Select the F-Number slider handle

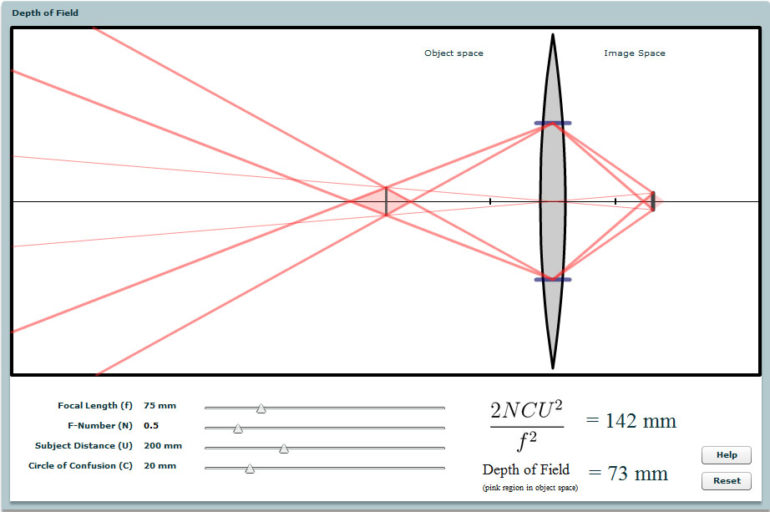[x=238, y=428]
